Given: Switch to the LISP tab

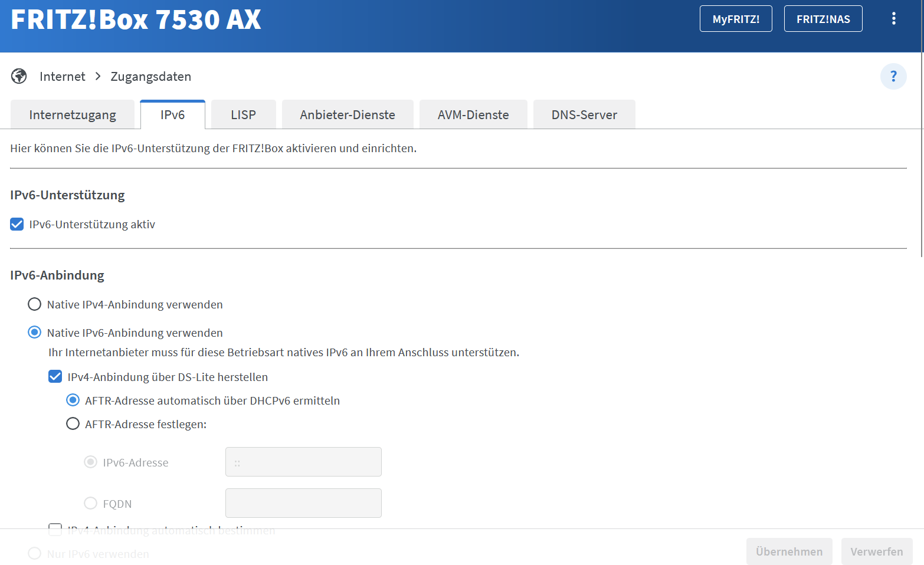Looking at the screenshot, I should point(243,114).
